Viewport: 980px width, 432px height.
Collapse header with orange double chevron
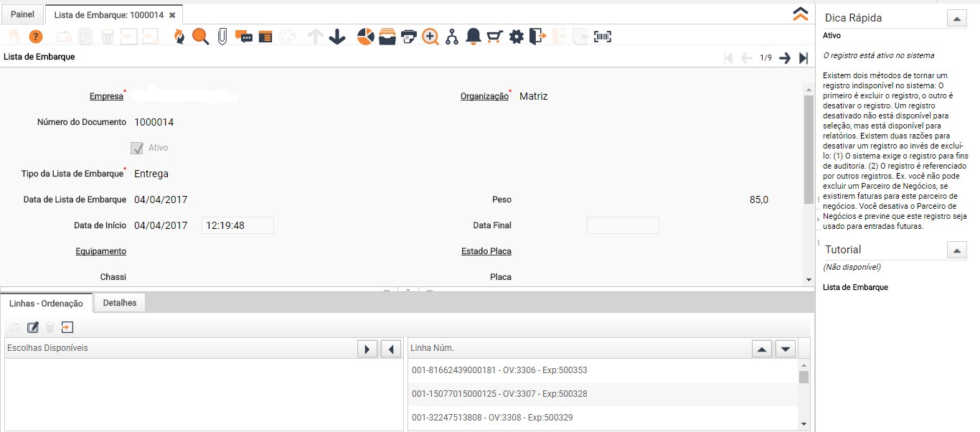point(801,14)
